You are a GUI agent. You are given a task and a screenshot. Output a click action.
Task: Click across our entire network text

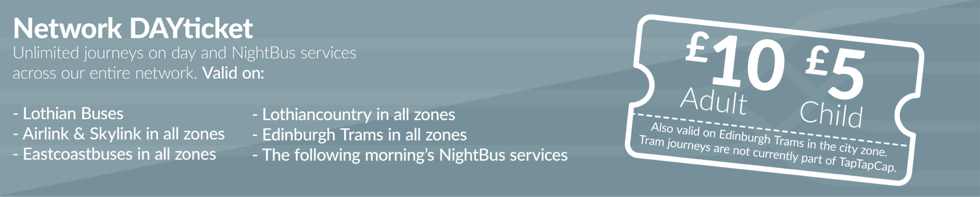tap(105, 74)
